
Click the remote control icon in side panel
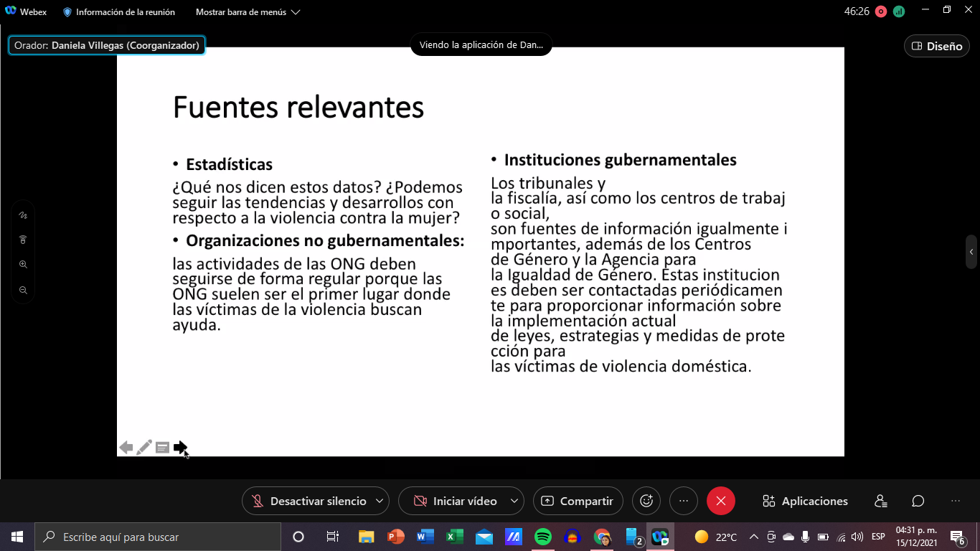click(23, 240)
